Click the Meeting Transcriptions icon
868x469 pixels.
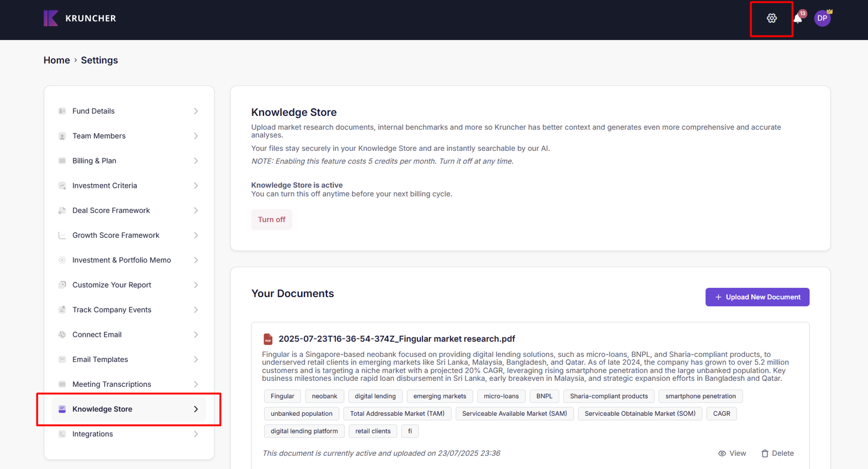coord(62,384)
